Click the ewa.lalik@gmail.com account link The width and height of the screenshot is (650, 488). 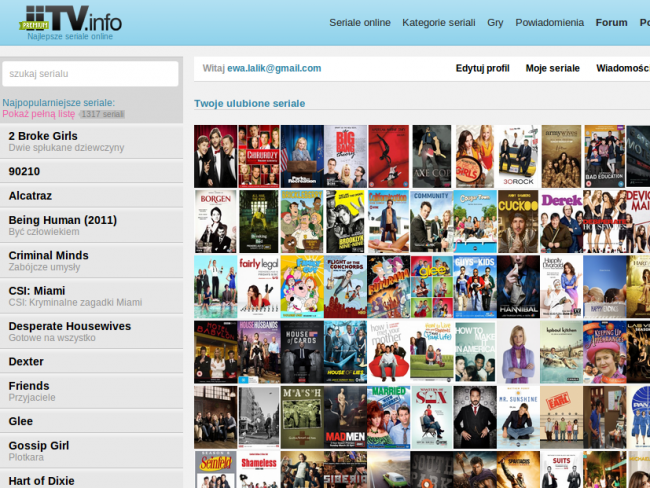coord(274,68)
